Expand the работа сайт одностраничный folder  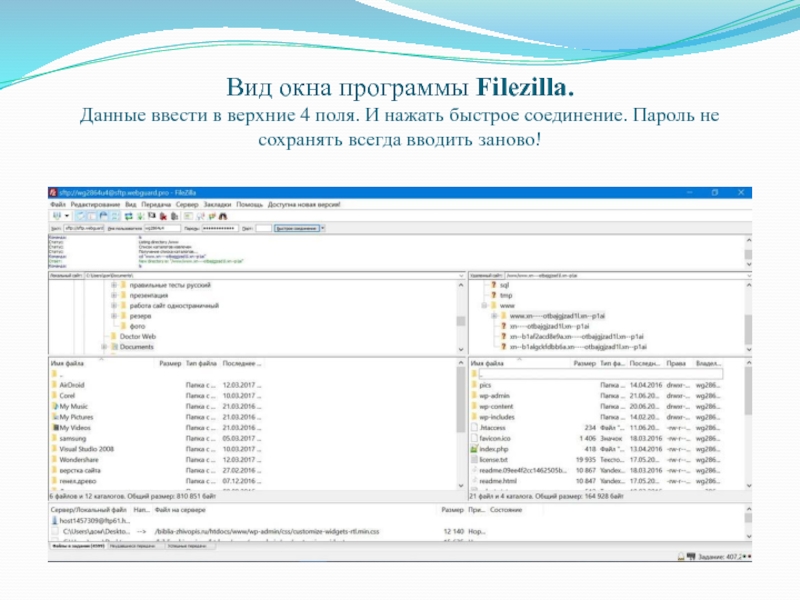pyautogui.click(x=114, y=306)
